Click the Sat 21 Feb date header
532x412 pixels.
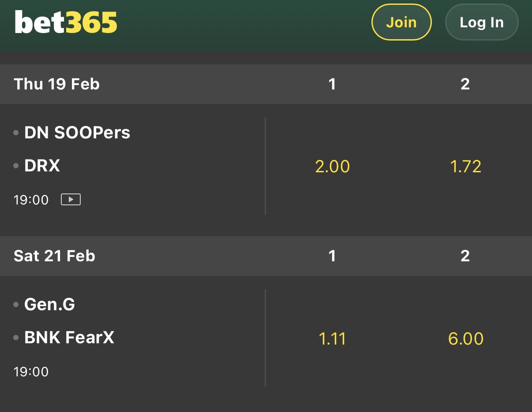tap(54, 256)
